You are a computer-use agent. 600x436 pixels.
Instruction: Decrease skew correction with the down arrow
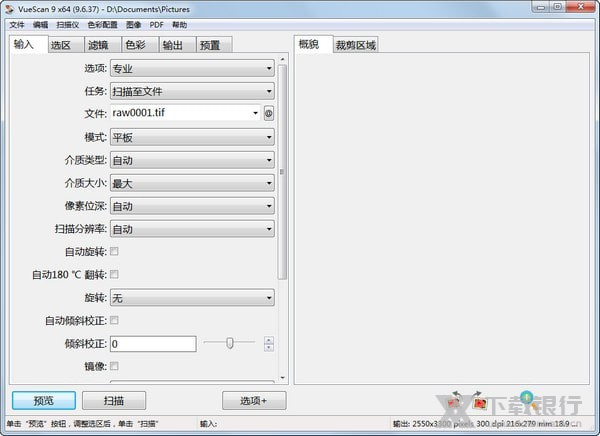tap(268, 348)
